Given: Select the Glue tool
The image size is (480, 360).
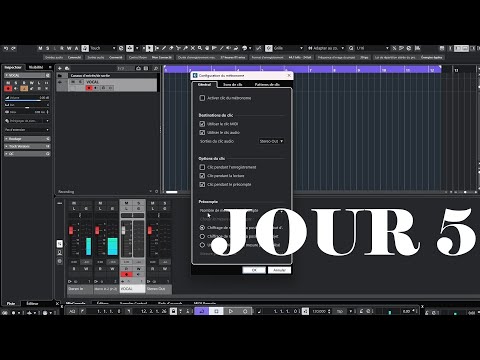Looking at the screenshot, I should click(x=185, y=49).
